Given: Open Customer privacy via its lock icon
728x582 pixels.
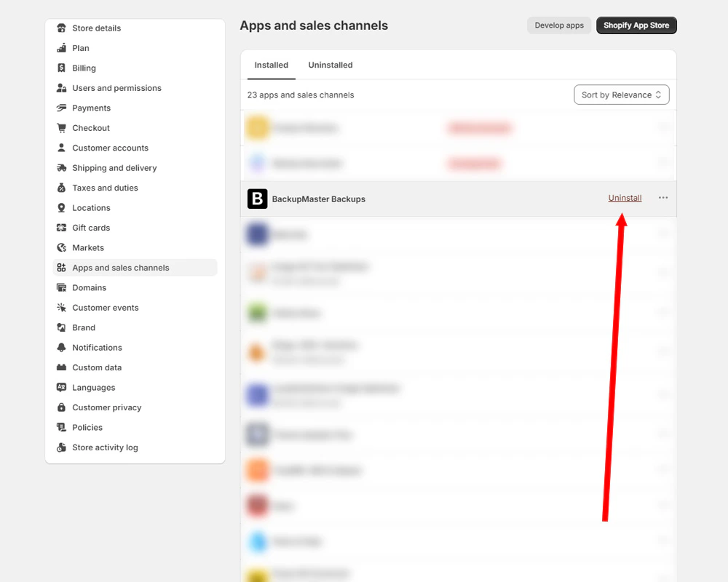Looking at the screenshot, I should 61,407.
